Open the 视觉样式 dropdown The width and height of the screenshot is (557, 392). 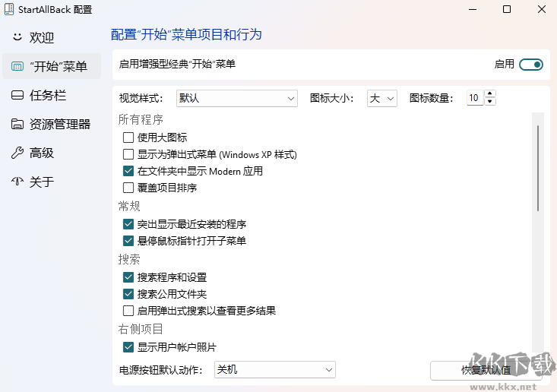click(237, 98)
